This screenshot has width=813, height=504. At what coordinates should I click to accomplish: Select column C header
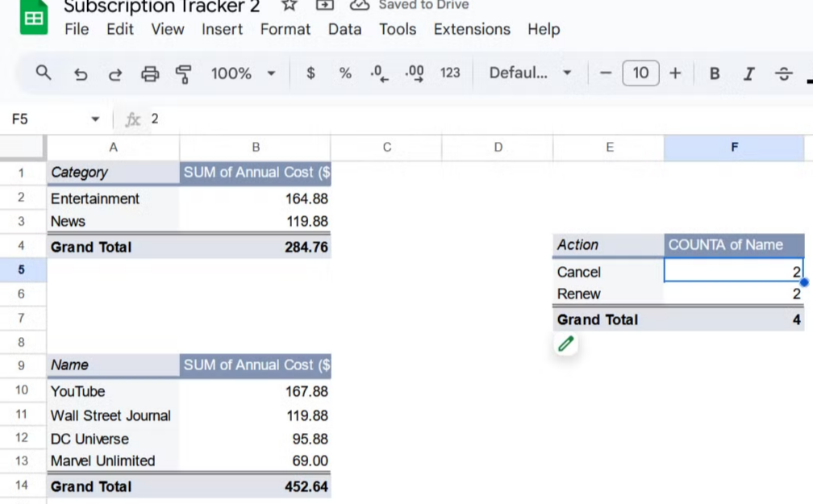386,148
